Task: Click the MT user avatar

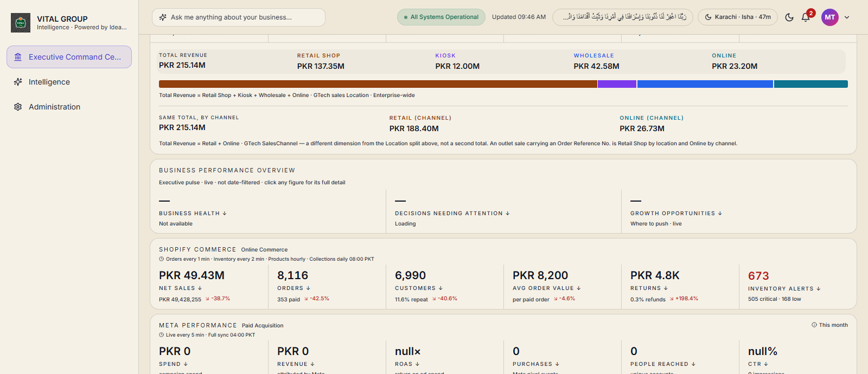Action: coord(830,17)
